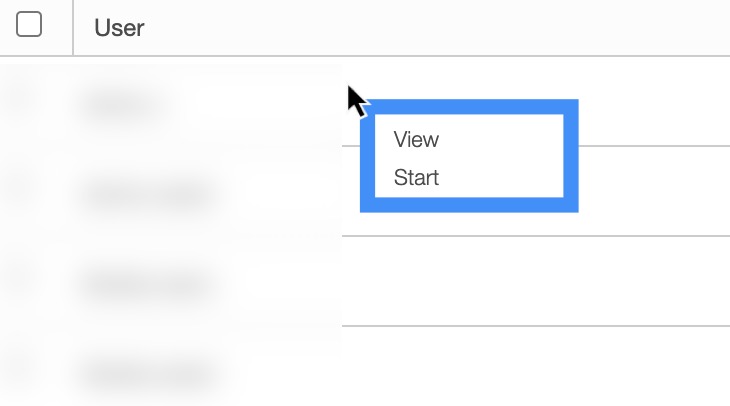Select the fourth blurred user name row
Viewport: 730px width, 406px height.
click(x=147, y=374)
